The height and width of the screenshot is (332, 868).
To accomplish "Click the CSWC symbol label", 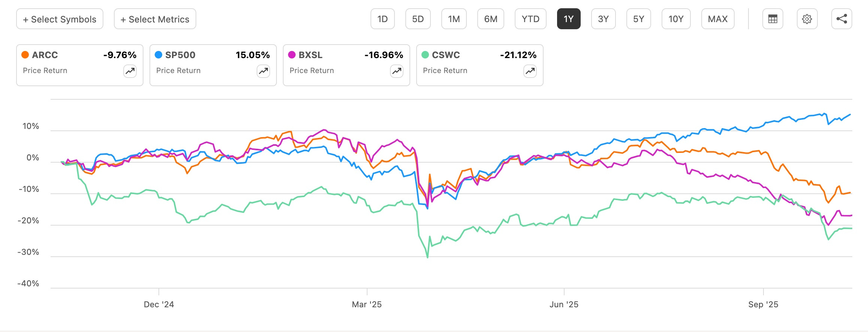I will [x=446, y=55].
